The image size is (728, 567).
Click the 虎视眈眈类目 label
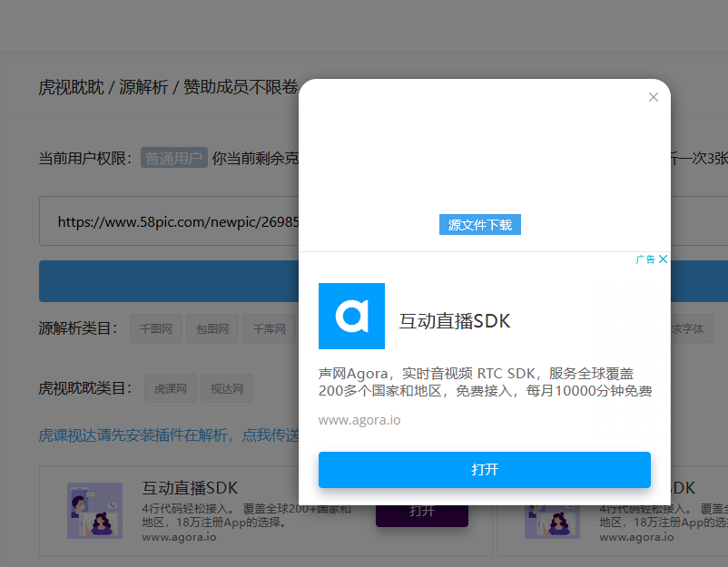pyautogui.click(x=85, y=388)
